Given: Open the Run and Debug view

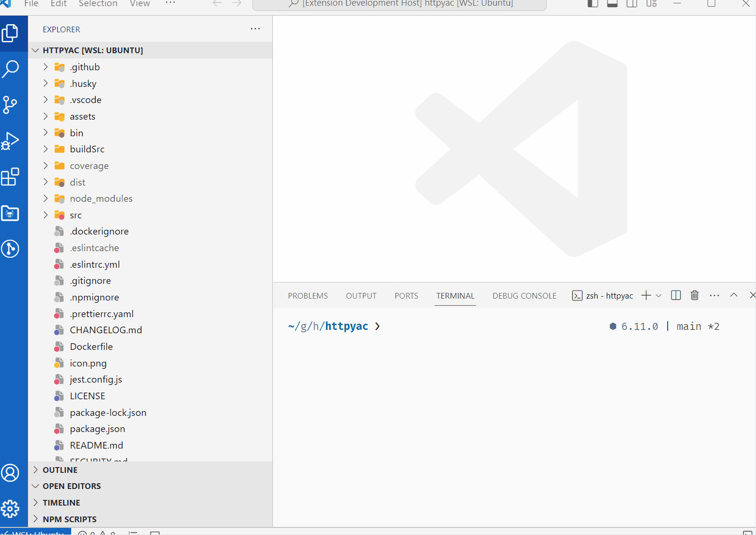Looking at the screenshot, I should (x=10, y=141).
